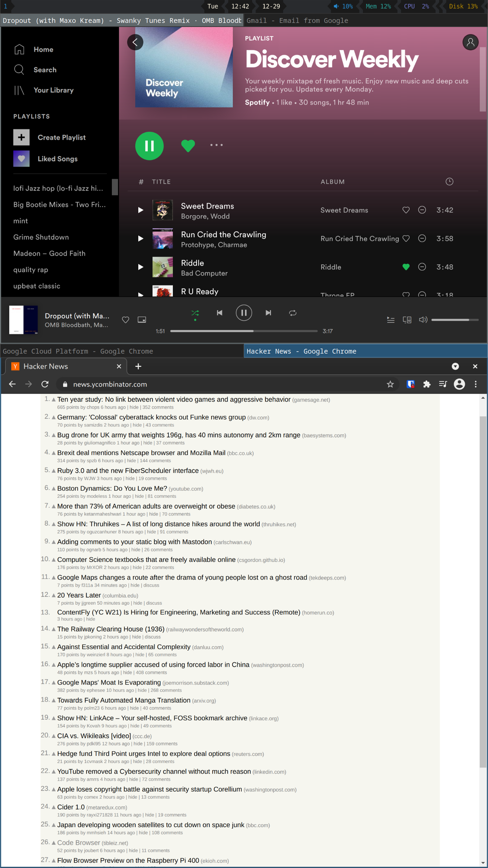The width and height of the screenshot is (488, 868).
Task: Open the Madeon – Good Faith playlist
Action: pos(49,254)
